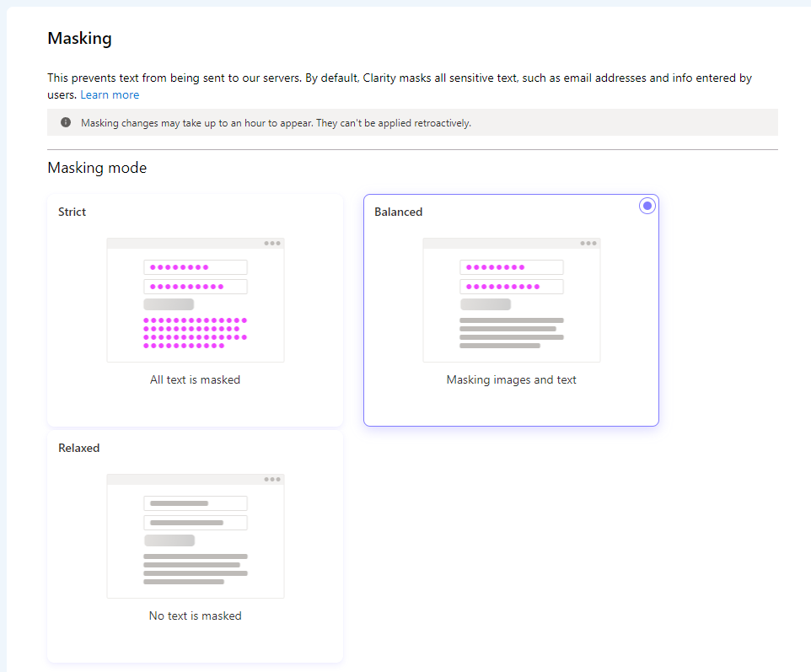Choose the Relaxed masking mode card
811x672 pixels.
[x=195, y=546]
